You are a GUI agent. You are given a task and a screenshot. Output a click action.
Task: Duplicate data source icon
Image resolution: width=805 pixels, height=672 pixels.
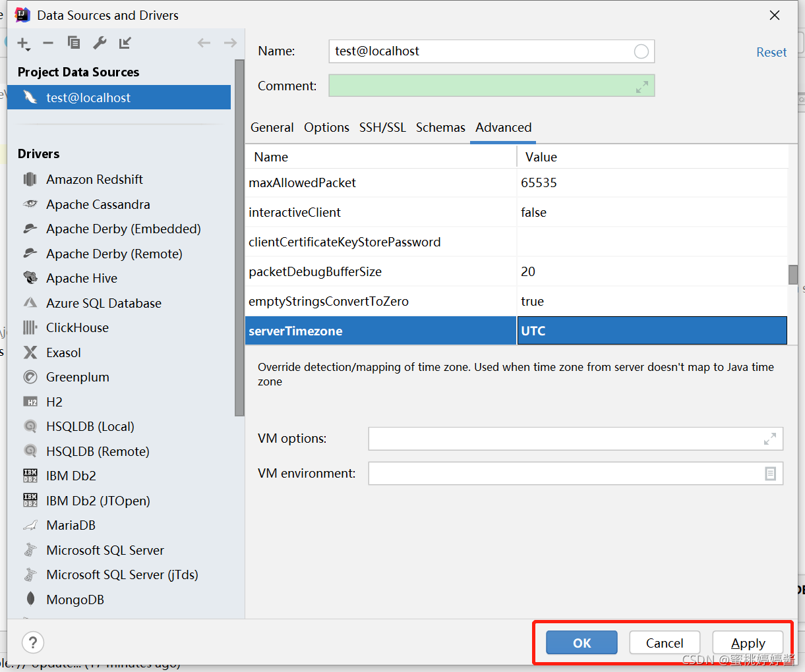click(74, 43)
